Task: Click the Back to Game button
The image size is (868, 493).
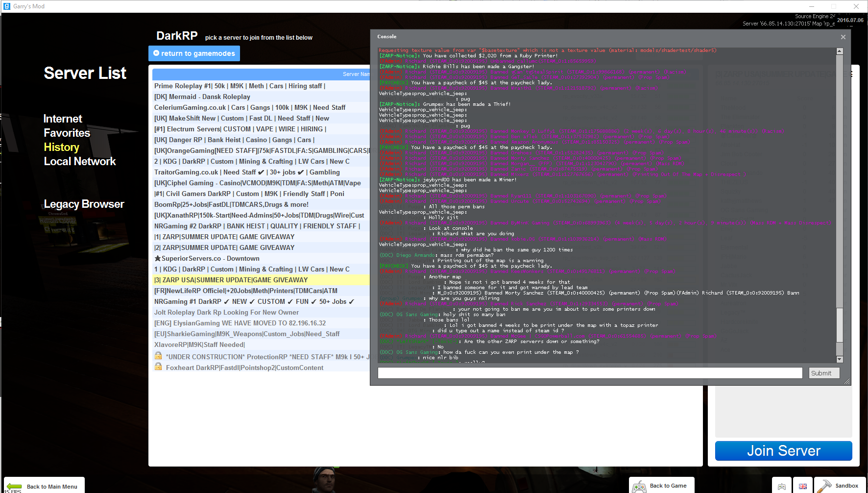Action: coord(662,486)
